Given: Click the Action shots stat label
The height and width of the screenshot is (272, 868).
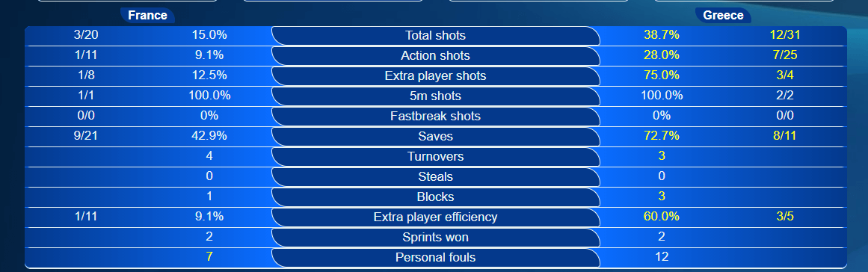Looking at the screenshot, I should point(436,56).
